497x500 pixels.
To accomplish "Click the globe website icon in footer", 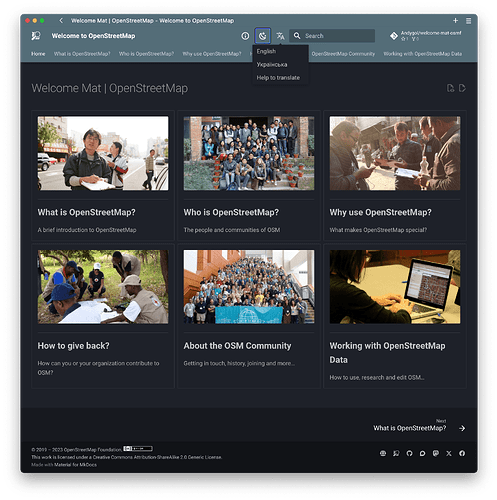I will pyautogui.click(x=383, y=453).
